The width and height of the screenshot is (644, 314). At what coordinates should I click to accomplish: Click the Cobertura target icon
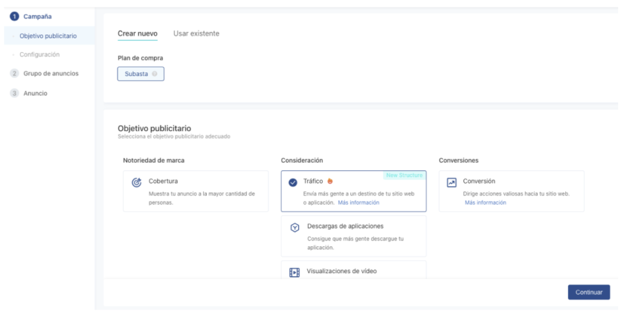point(136,182)
